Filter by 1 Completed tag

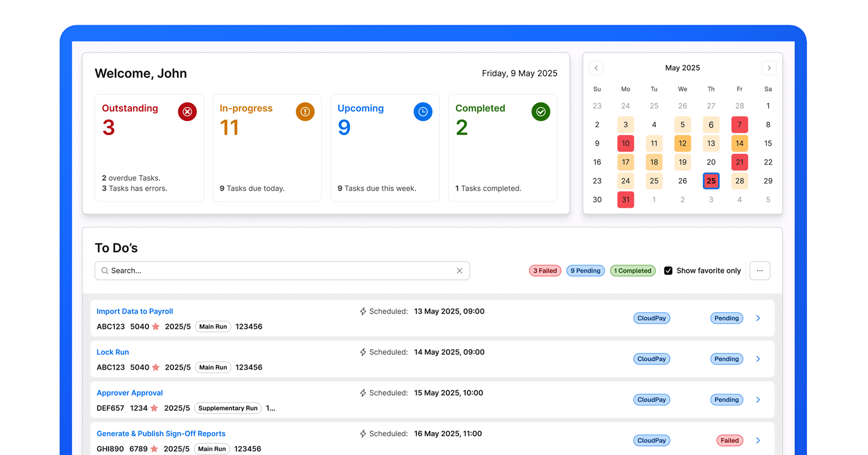pyautogui.click(x=633, y=270)
